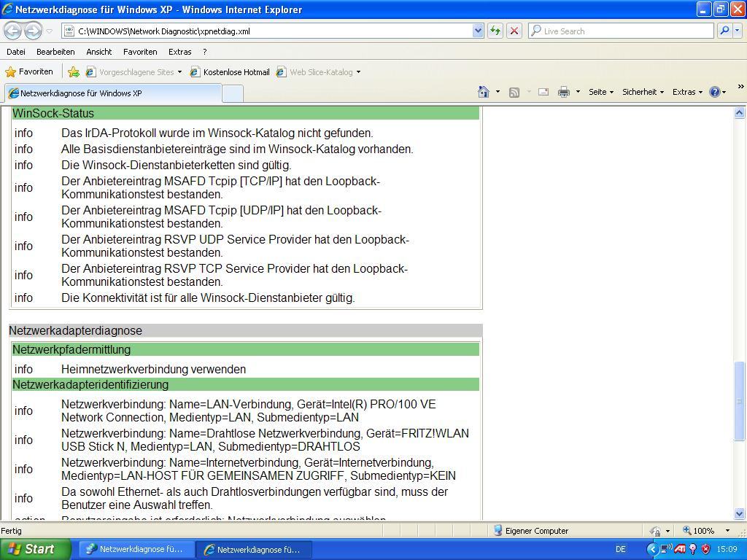Image resolution: width=747 pixels, height=560 pixels.
Task: Open the recent pages dropdown next to Forward
Action: point(50,31)
